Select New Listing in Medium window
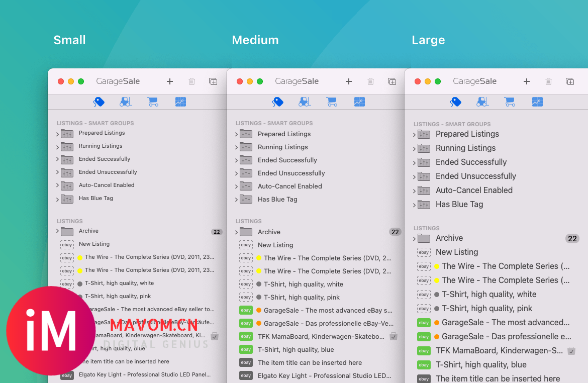Screen dimensions: 588x383 [275, 245]
